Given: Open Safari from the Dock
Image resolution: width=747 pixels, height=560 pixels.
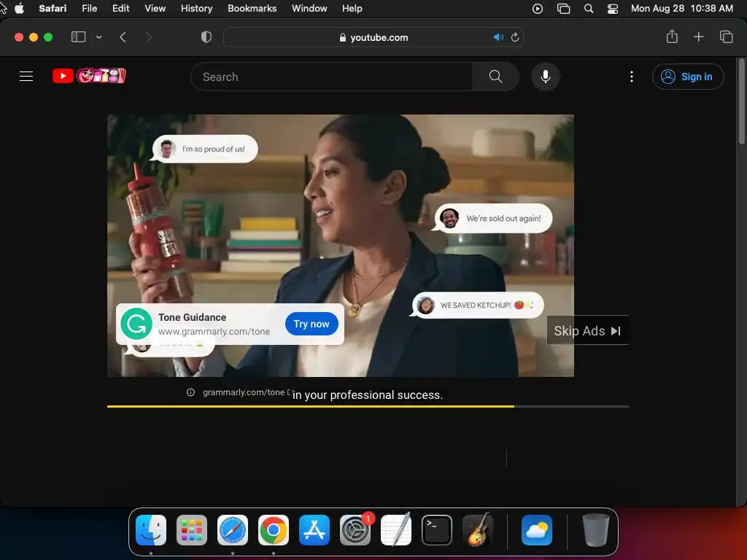Looking at the screenshot, I should coord(233,530).
